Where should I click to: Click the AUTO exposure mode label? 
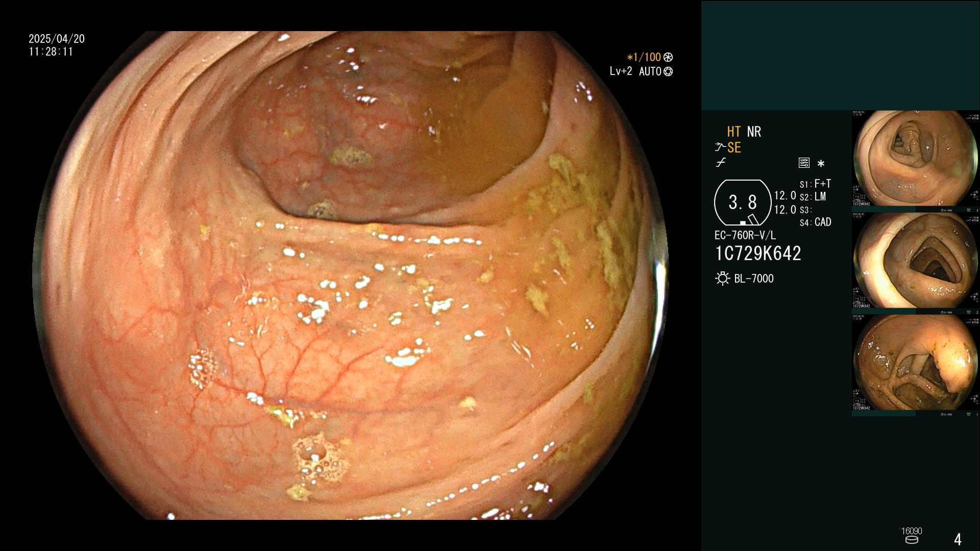coord(650,71)
